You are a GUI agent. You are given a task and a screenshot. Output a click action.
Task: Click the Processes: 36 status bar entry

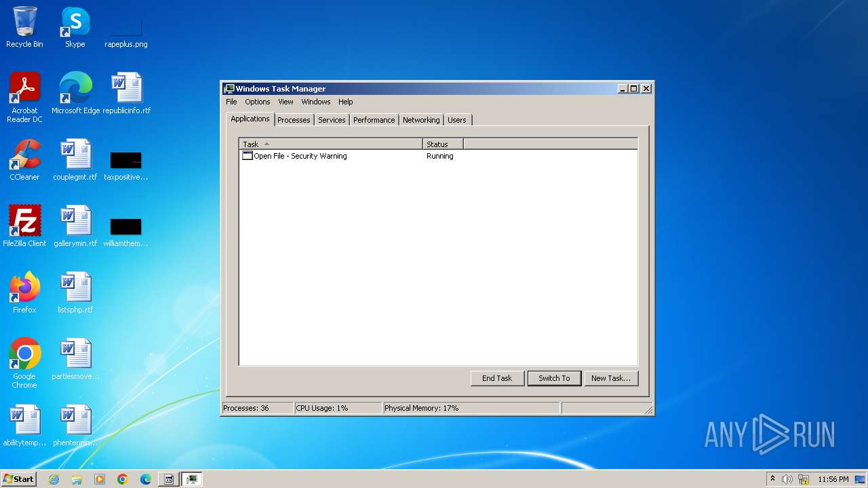257,408
